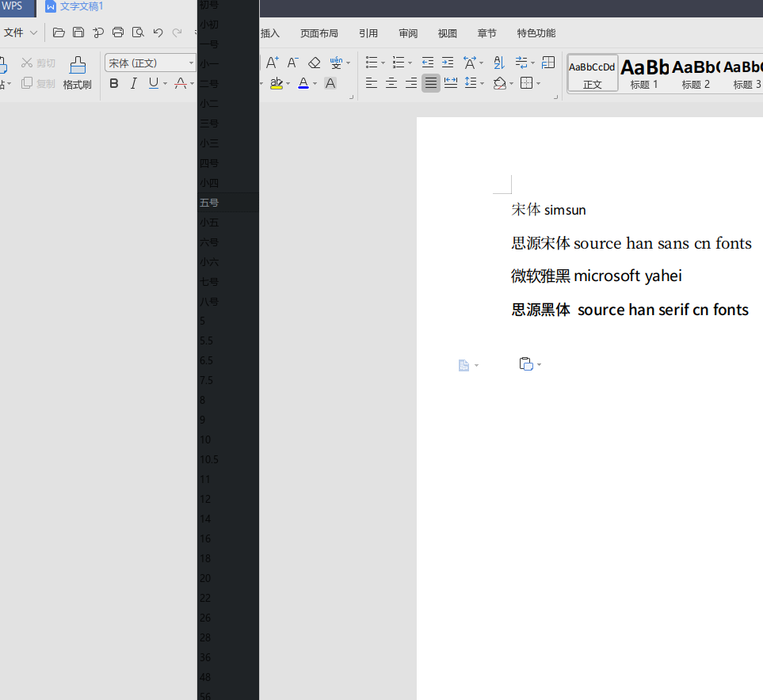Toggle justified alignment button
The height and width of the screenshot is (700, 763).
[x=431, y=83]
